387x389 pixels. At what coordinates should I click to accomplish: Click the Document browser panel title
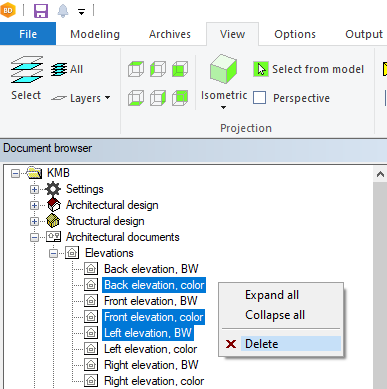pos(48,148)
